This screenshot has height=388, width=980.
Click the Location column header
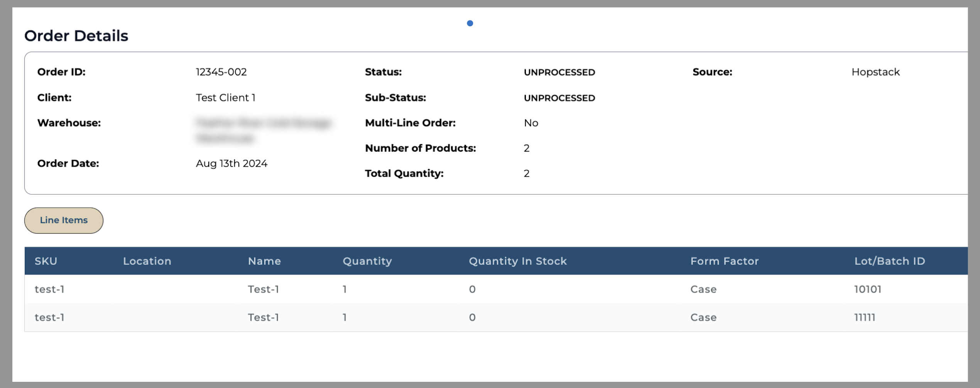coord(147,261)
